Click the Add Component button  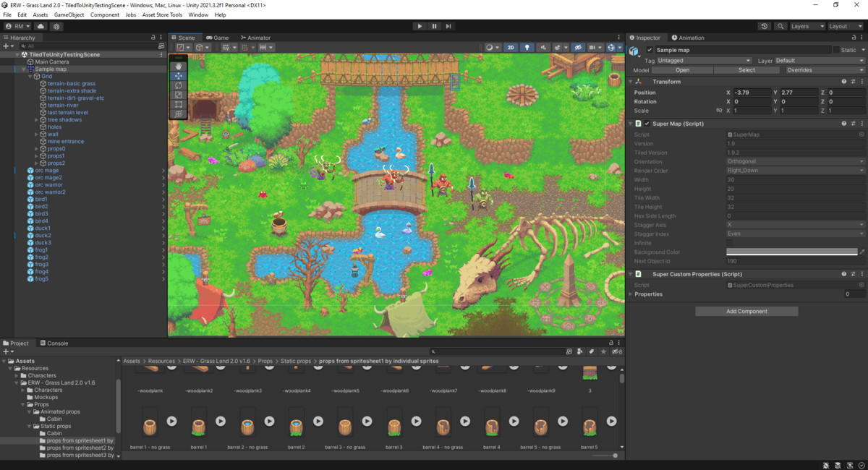(746, 311)
